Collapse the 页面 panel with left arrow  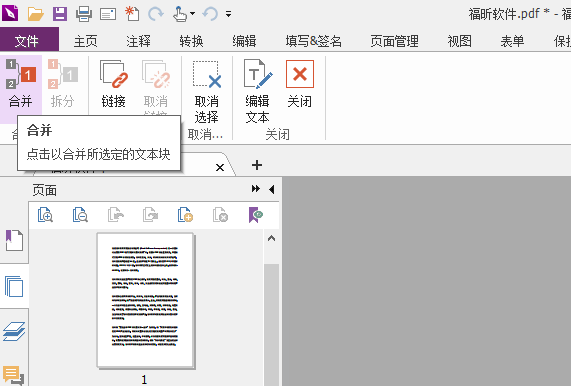(x=271, y=189)
